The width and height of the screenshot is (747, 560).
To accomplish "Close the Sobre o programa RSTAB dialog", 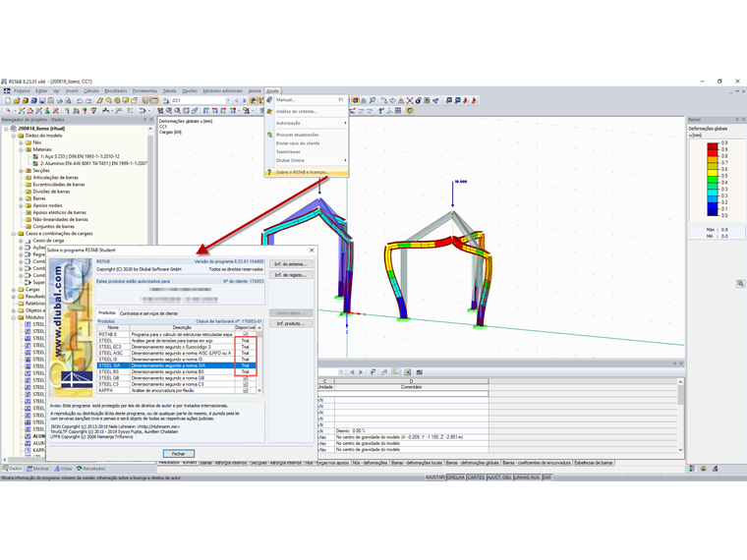I will (x=312, y=250).
